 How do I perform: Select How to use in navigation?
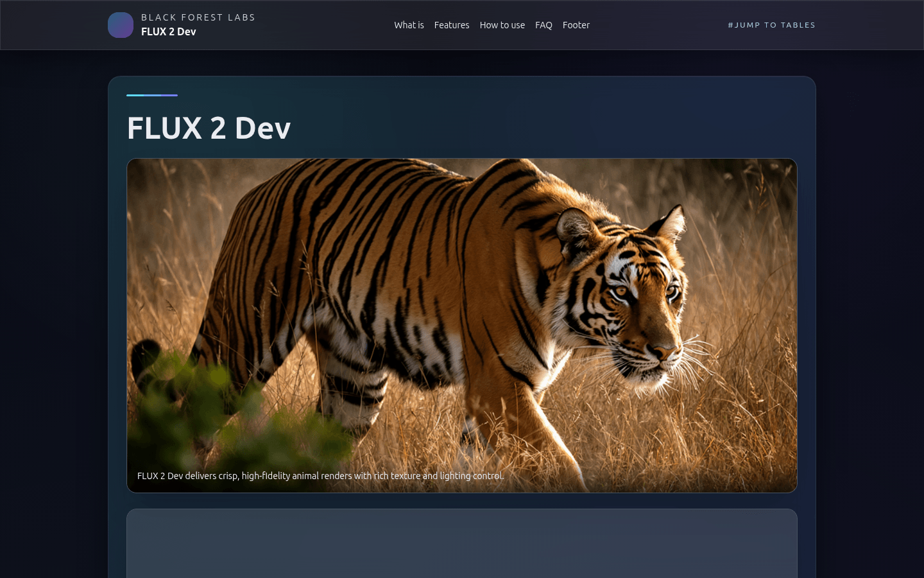tap(502, 25)
